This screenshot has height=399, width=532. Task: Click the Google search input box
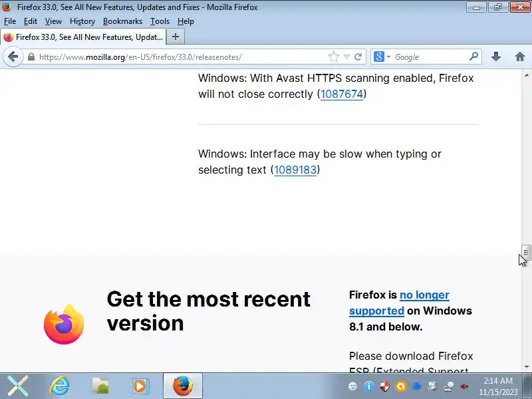click(430, 57)
